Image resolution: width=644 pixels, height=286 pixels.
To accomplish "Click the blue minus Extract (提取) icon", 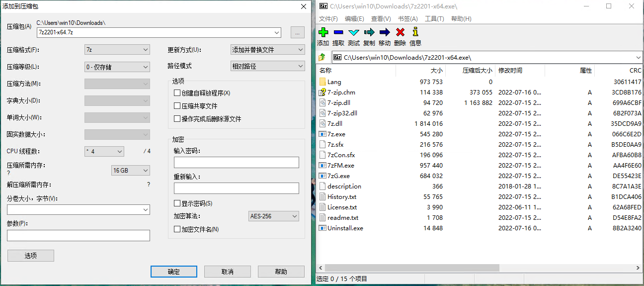I will coord(338,32).
